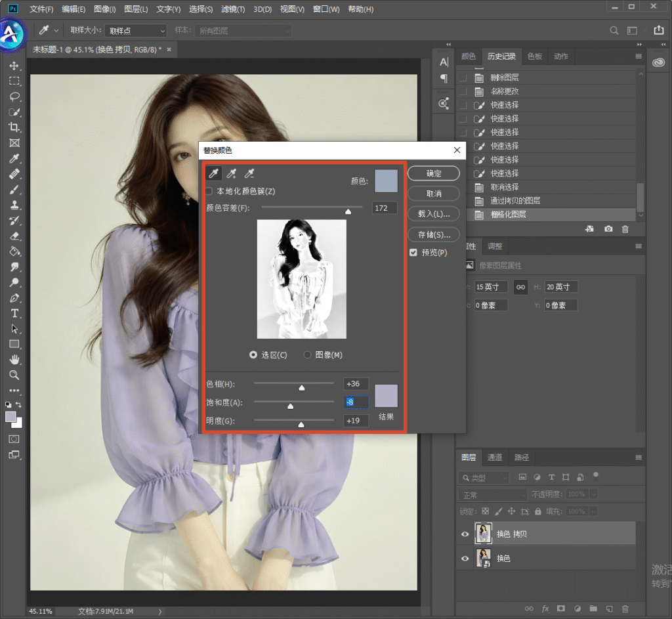672x619 pixels.
Task: Open History panel menu icon
Action: (639, 56)
